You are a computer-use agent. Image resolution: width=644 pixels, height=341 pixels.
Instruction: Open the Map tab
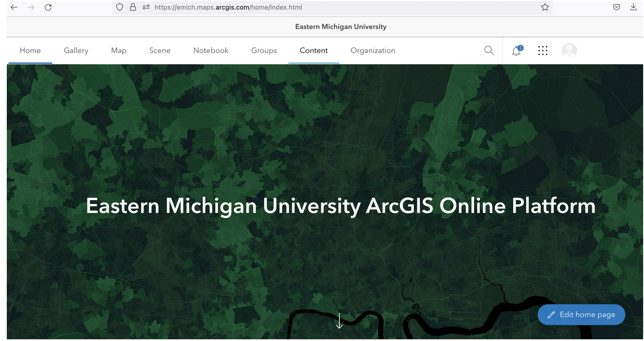(119, 51)
